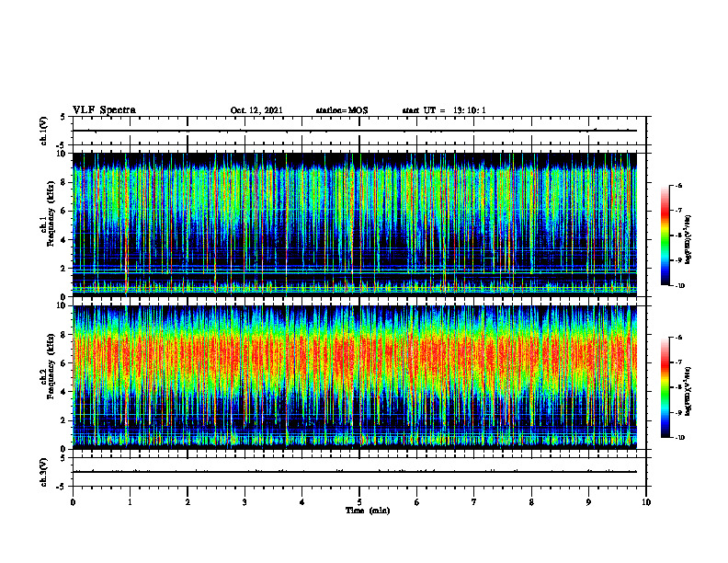Click the "ch.3(V)" axis label of bottom waveform
Viewport: 728px width, 563px height.
tap(44, 472)
